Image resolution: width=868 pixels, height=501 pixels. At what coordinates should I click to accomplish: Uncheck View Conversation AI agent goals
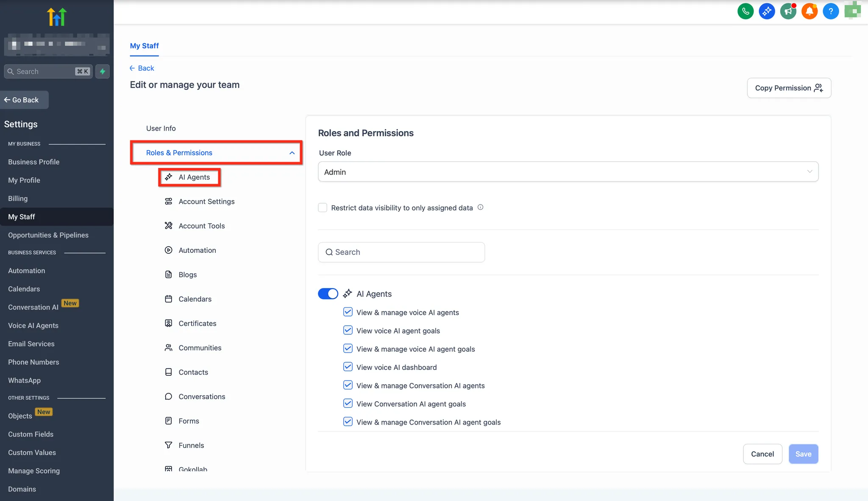pyautogui.click(x=348, y=403)
